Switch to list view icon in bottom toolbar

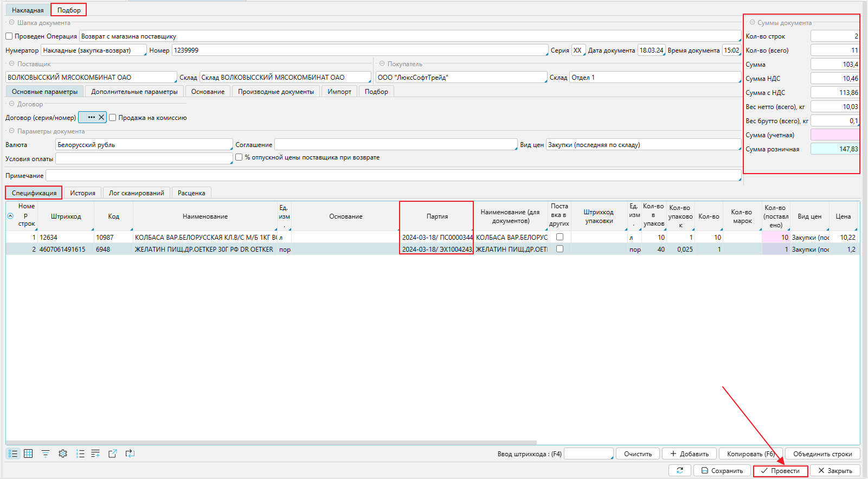point(13,454)
